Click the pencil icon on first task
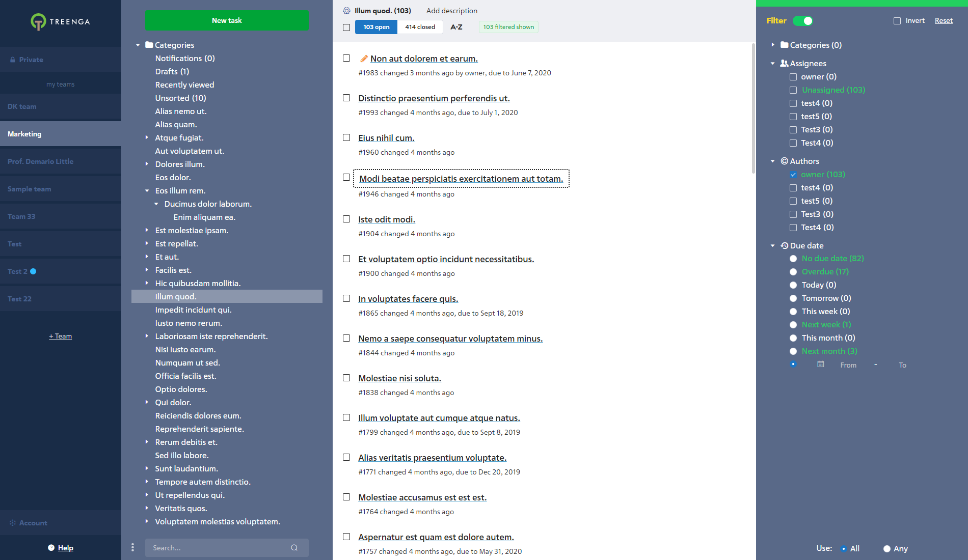Image resolution: width=968 pixels, height=560 pixels. (x=364, y=59)
